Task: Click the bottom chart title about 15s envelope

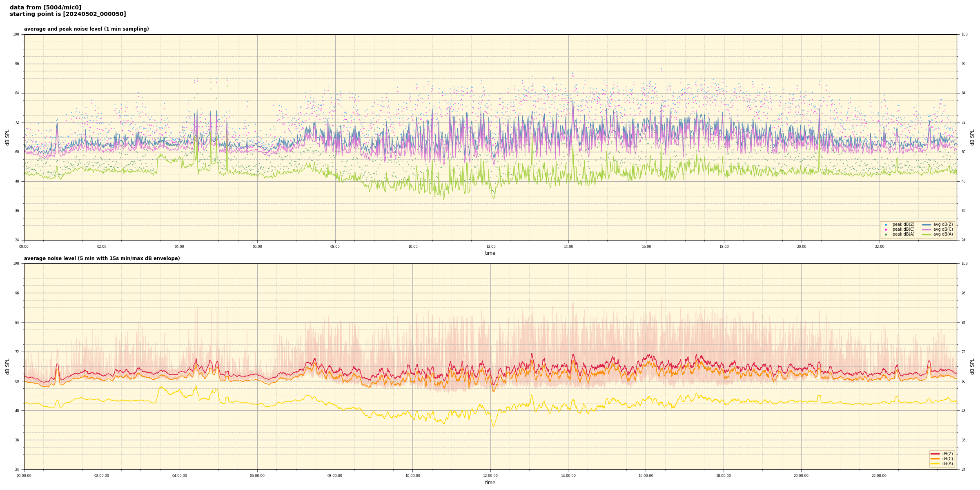Action: 102,258
